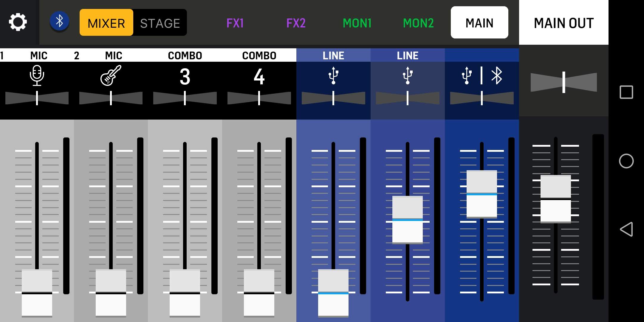The height and width of the screenshot is (322, 644).
Task: Tap the MAIN OUT header
Action: click(x=563, y=23)
